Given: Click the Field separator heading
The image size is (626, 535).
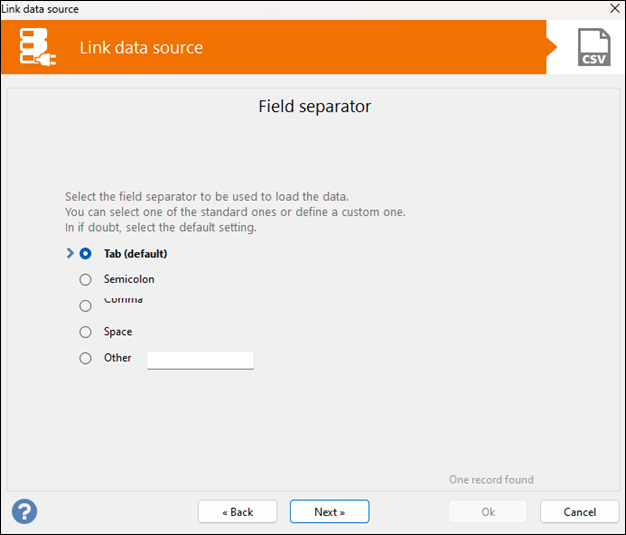Looking at the screenshot, I should 314,106.
